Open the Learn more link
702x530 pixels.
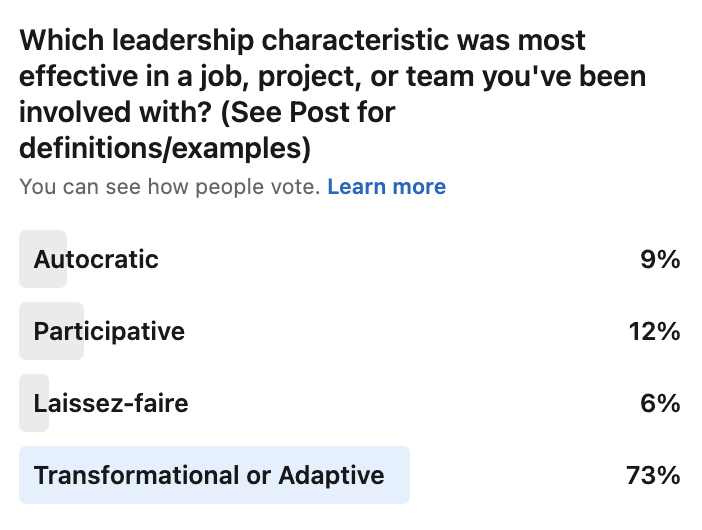coord(386,187)
